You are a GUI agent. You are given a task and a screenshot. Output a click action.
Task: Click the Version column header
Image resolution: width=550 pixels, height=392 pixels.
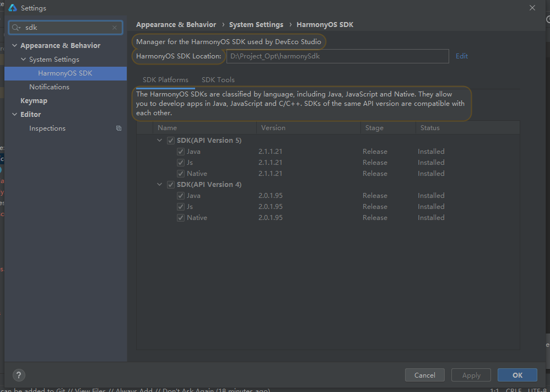pos(308,128)
